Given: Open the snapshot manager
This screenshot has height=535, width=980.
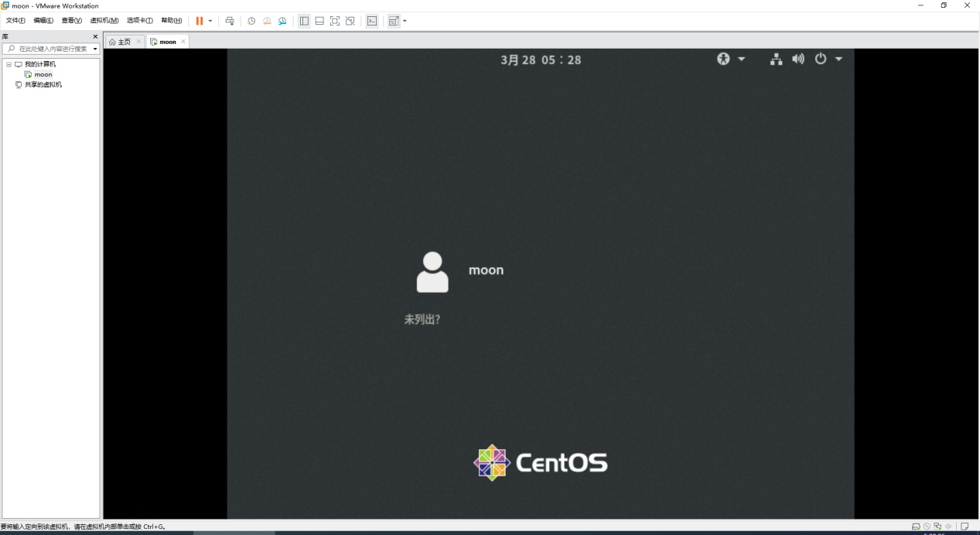Looking at the screenshot, I should 282,21.
